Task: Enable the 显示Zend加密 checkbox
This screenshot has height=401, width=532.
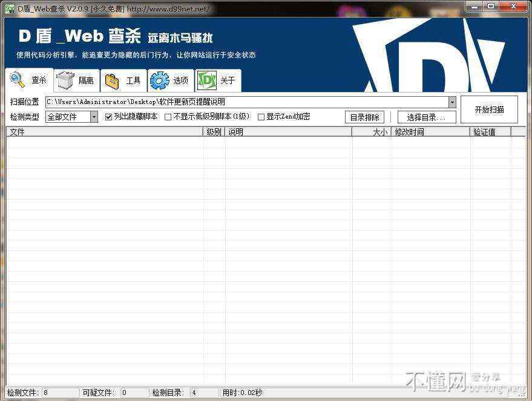Action: tap(261, 117)
